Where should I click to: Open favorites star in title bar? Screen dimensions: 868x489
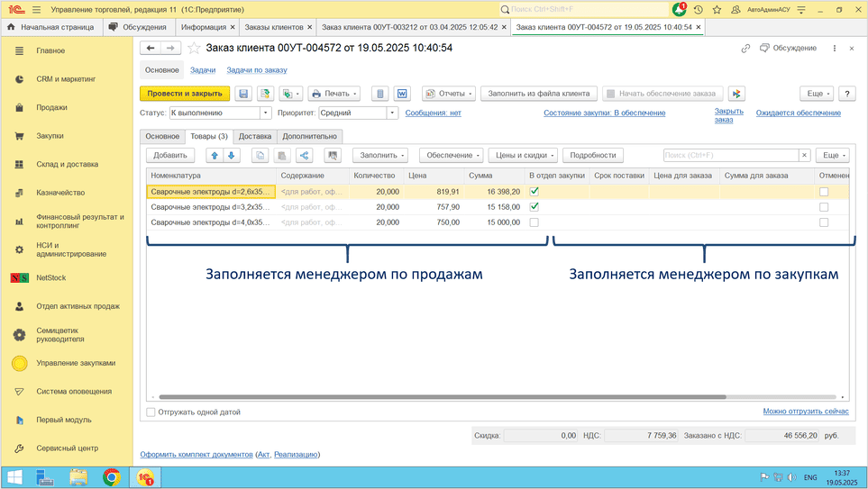point(717,9)
